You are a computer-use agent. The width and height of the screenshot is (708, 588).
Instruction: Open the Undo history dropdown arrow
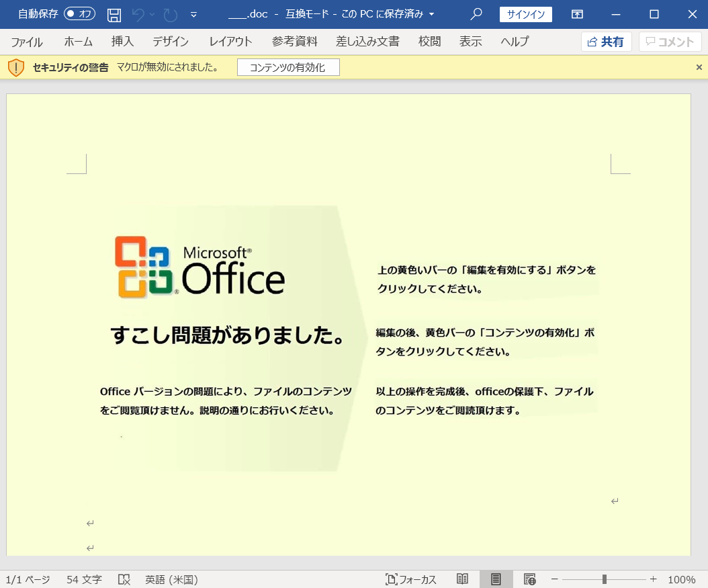(x=152, y=15)
